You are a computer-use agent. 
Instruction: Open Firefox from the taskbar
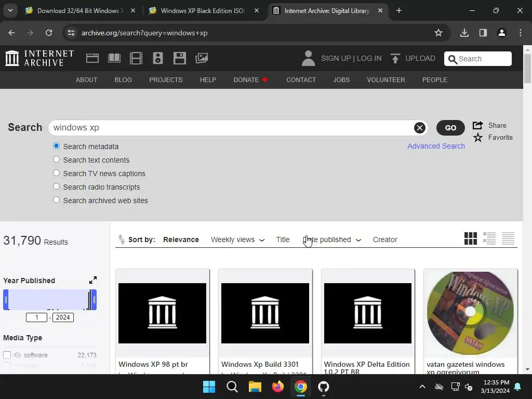(278, 387)
